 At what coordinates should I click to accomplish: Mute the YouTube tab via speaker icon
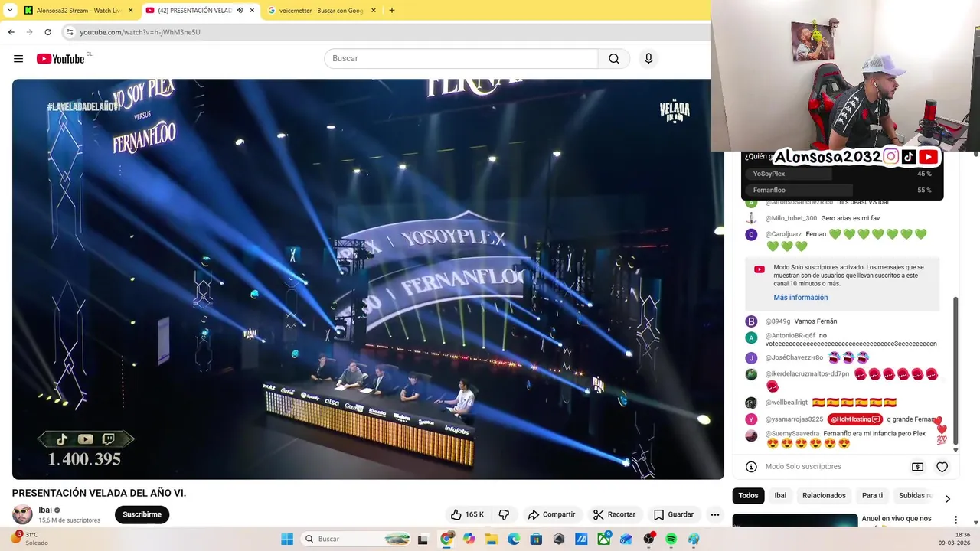point(240,11)
